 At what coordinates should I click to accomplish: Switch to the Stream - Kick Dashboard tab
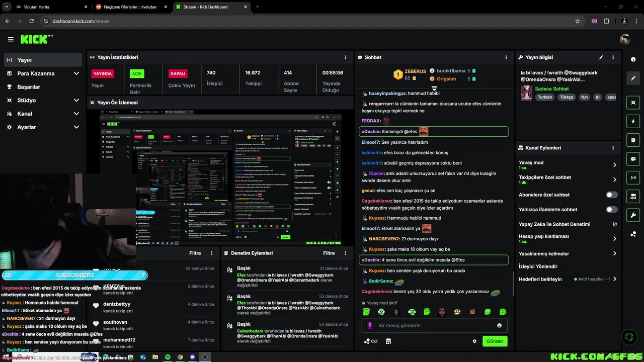pyautogui.click(x=211, y=7)
